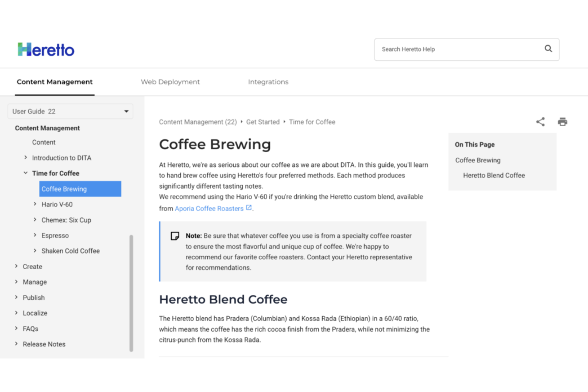
Task: Expand the Hario V-60 sidebar entry
Action: pos(35,204)
